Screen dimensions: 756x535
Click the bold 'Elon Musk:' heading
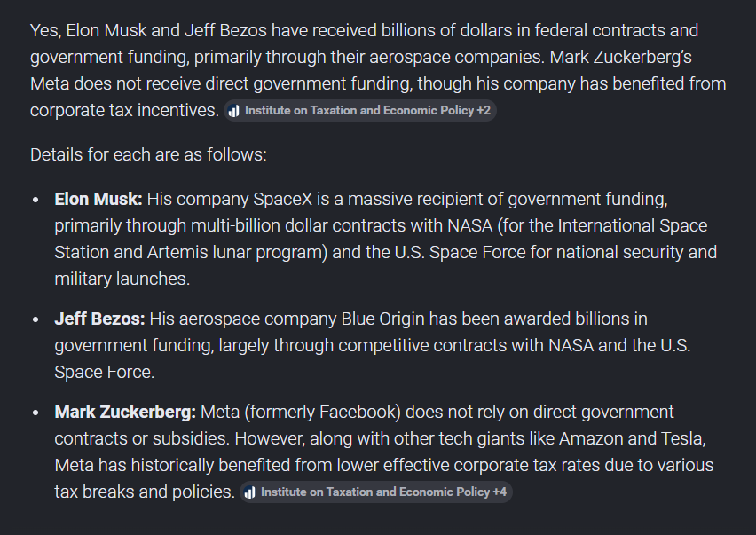tap(98, 199)
